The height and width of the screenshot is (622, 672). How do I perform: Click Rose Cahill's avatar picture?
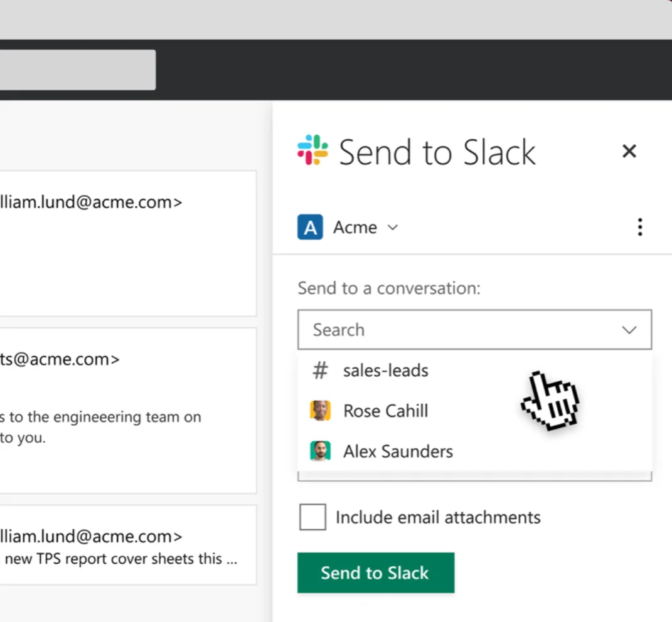click(321, 411)
